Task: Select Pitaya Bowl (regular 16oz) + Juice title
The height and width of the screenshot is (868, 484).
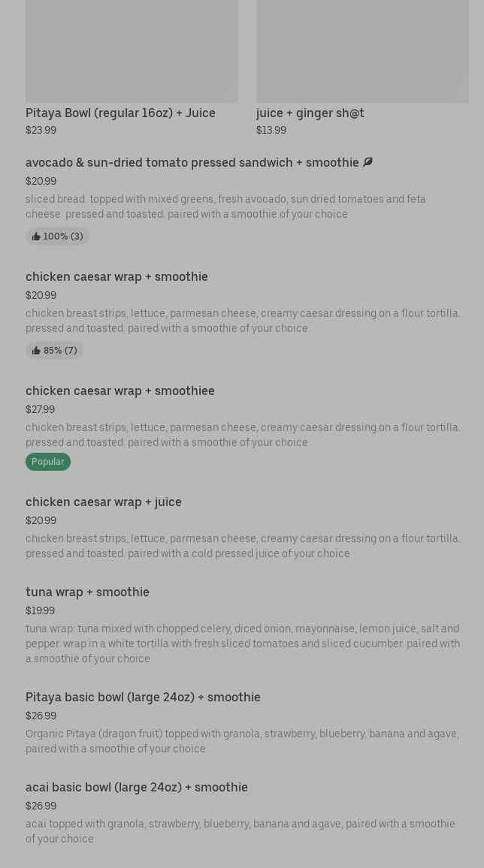Action: pyautogui.click(x=120, y=113)
